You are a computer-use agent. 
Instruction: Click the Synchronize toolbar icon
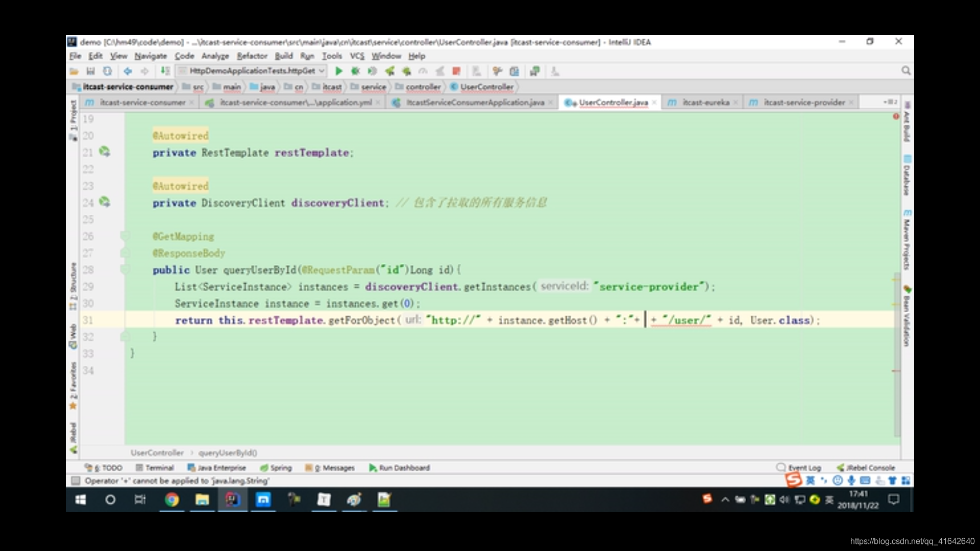107,71
